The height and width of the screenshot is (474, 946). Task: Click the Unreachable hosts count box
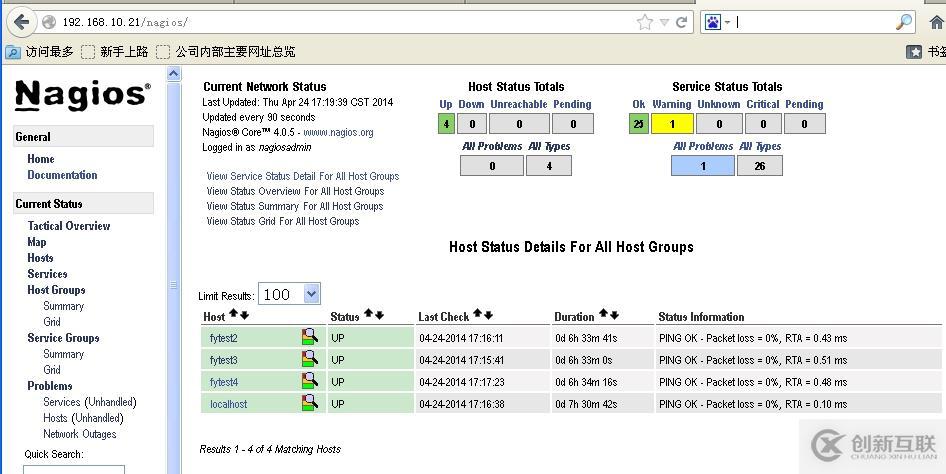(x=519, y=124)
